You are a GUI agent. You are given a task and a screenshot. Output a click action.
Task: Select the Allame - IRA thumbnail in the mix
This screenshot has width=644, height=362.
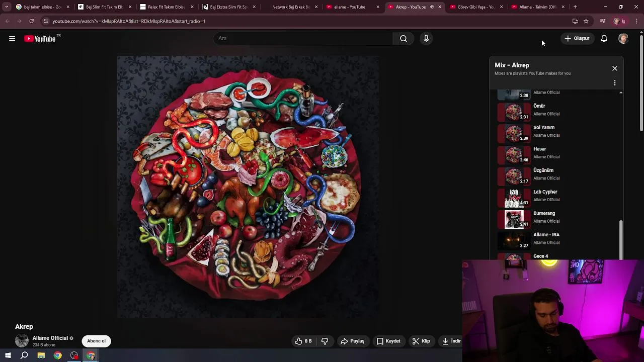514,241
